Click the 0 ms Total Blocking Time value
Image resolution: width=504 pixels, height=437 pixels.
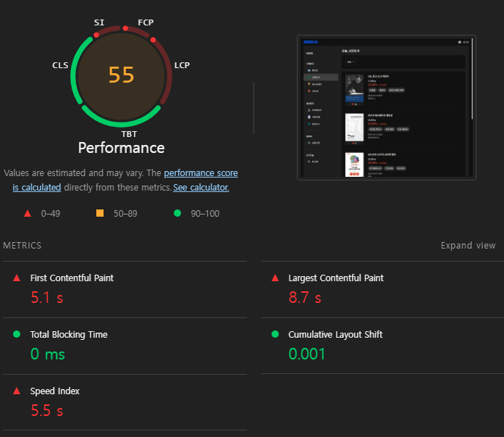(48, 354)
